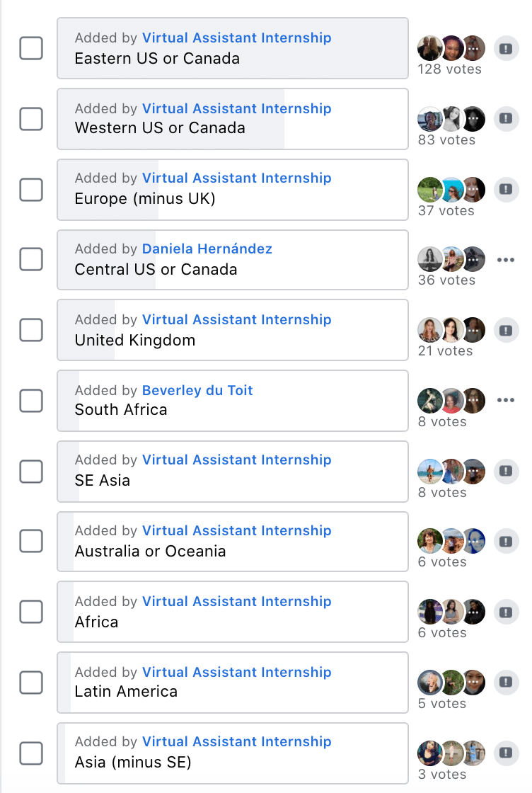Open the options menu for Central US or Canada
Image resolution: width=532 pixels, height=793 pixels.
tap(507, 259)
